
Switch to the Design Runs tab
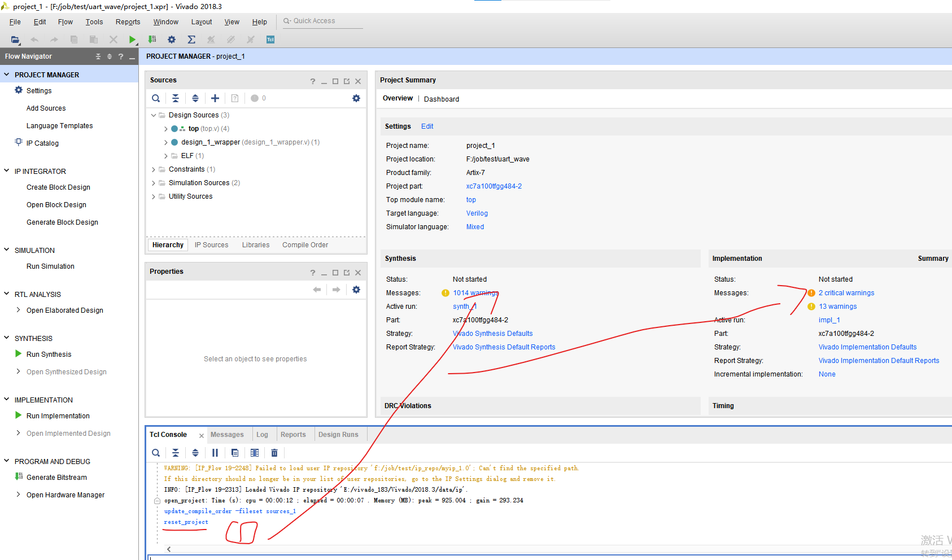338,435
